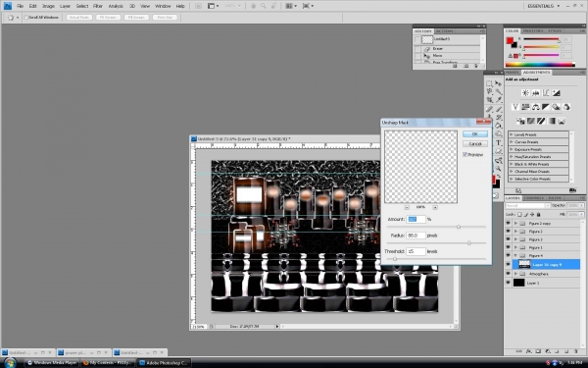Click the Amount slider handle
Screen dimensions: 588x368
click(x=459, y=227)
